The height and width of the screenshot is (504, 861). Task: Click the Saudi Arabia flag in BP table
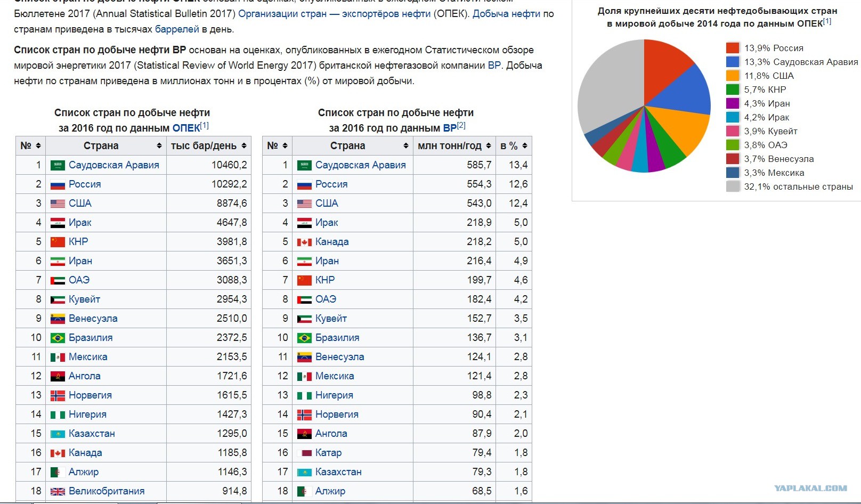pyautogui.click(x=304, y=165)
